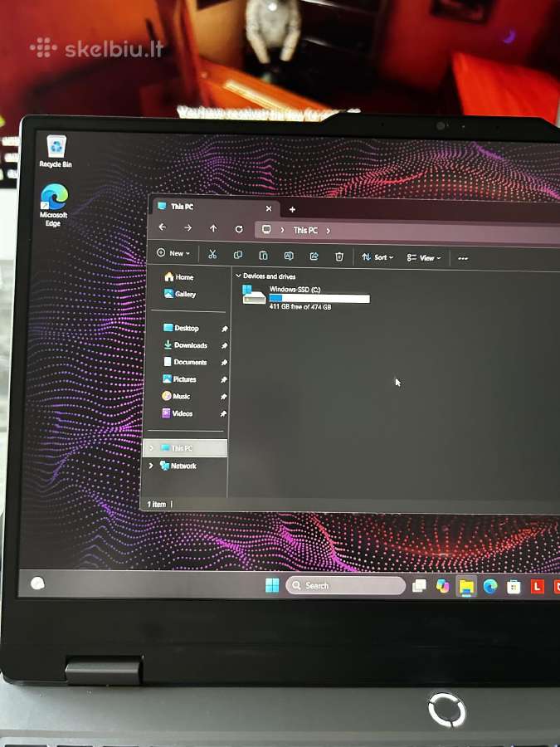This screenshot has height=747, width=560.
Task: Unpin Videos using its pin icon
Action: click(x=223, y=414)
